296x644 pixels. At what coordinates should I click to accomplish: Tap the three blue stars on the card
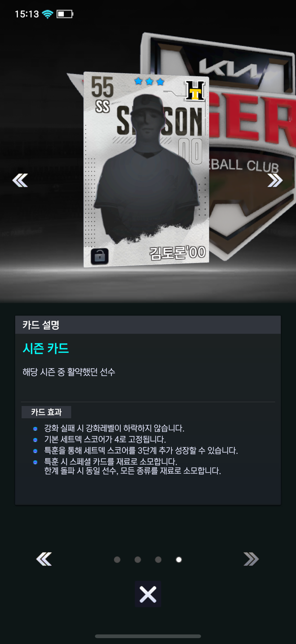point(149,81)
